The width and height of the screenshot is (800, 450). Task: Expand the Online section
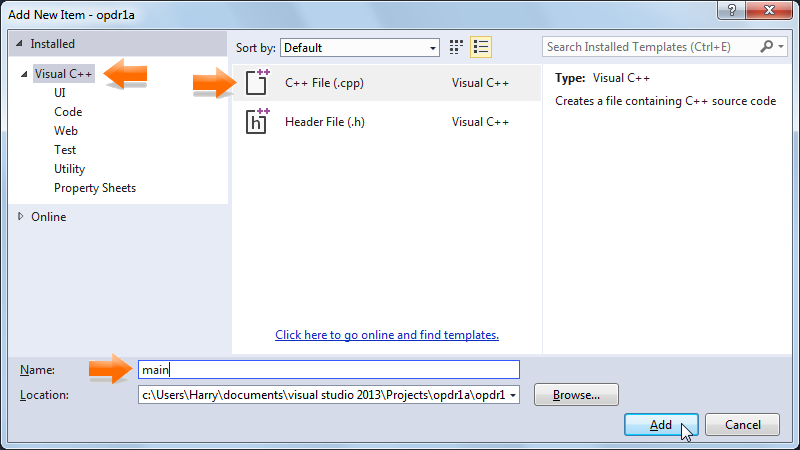22,216
